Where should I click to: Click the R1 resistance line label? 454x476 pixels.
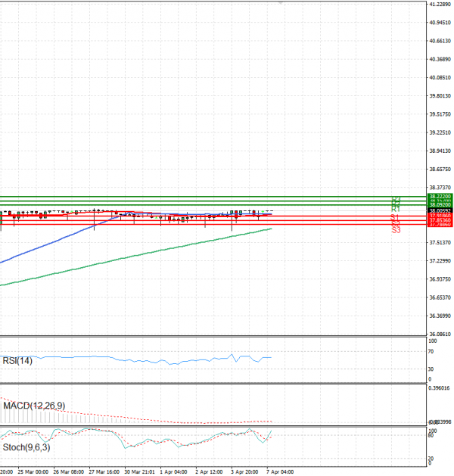(x=396, y=209)
